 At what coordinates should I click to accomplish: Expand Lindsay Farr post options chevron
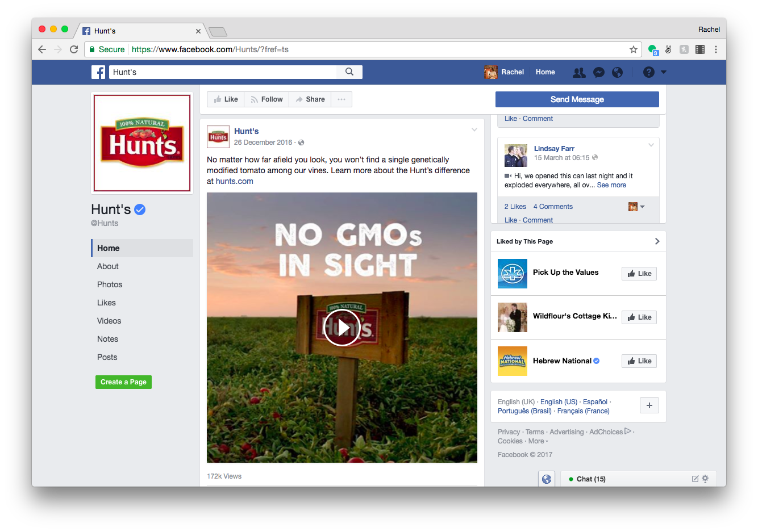point(651,145)
